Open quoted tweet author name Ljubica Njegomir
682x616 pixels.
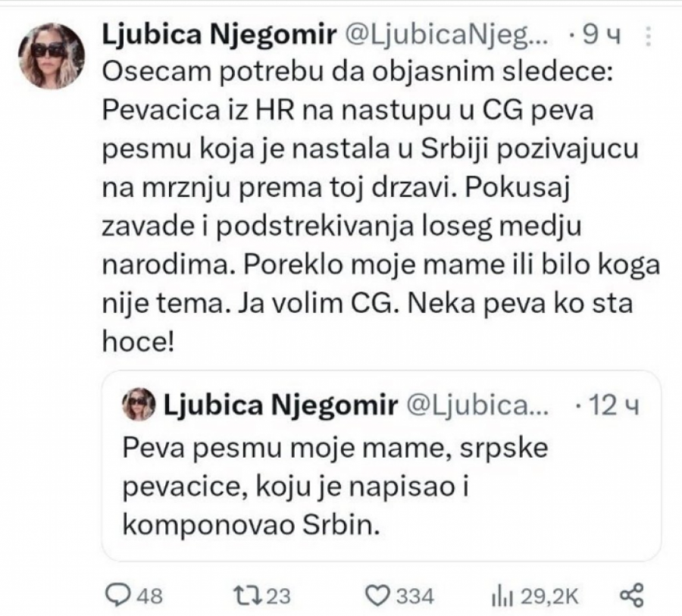tap(280, 405)
